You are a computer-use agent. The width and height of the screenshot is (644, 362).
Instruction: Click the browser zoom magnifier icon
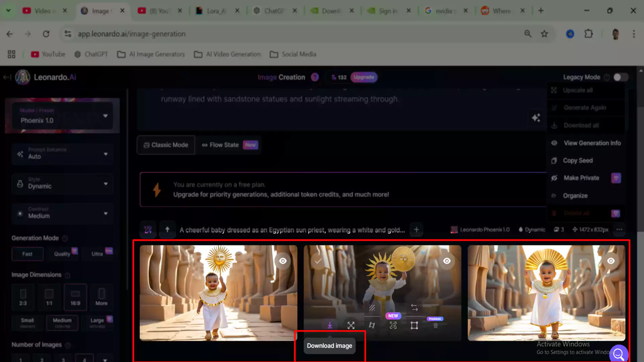tap(528, 34)
